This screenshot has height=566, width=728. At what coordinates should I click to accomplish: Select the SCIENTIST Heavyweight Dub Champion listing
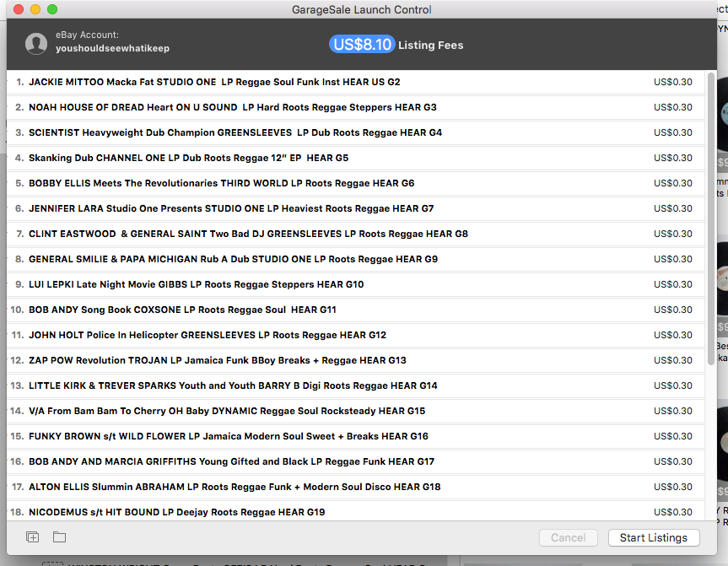coord(356,132)
